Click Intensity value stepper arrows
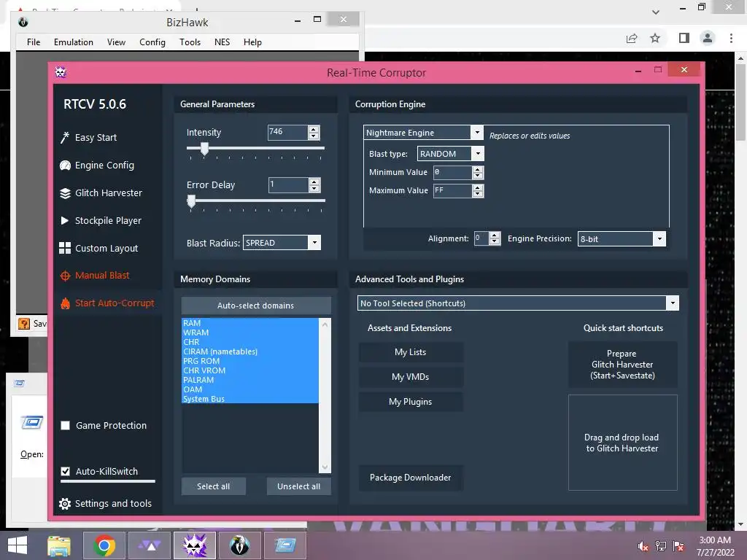 tap(314, 133)
